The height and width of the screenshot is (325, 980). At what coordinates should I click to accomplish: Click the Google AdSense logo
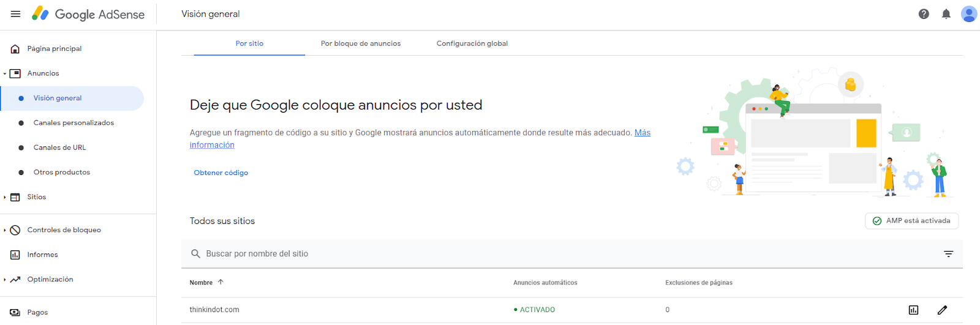click(88, 14)
